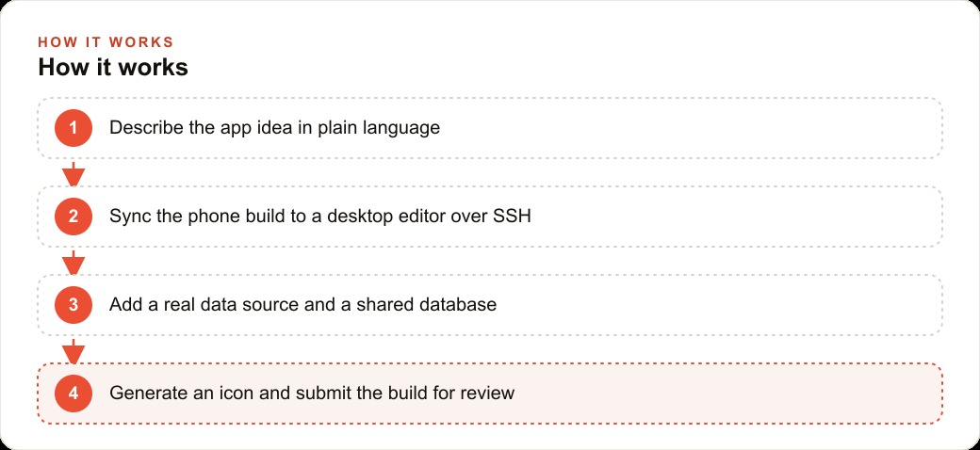Select "Describe the app idea in plain language" text

(x=274, y=128)
